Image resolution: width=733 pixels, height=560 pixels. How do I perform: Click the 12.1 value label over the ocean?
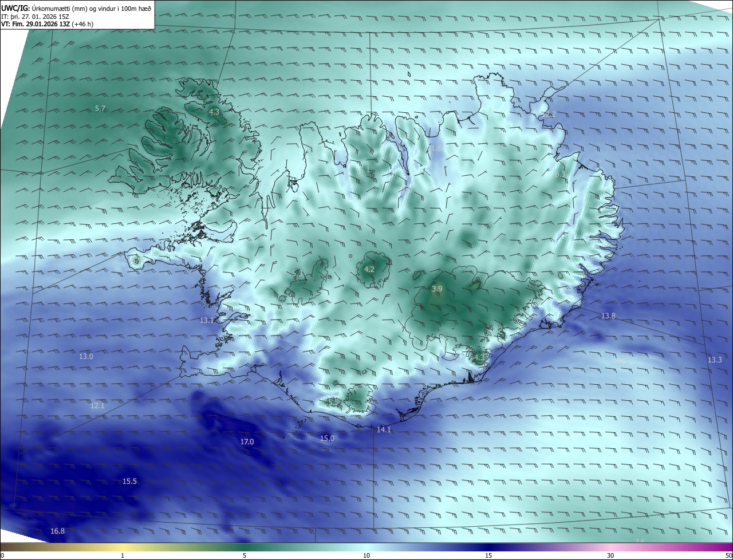pyautogui.click(x=98, y=406)
